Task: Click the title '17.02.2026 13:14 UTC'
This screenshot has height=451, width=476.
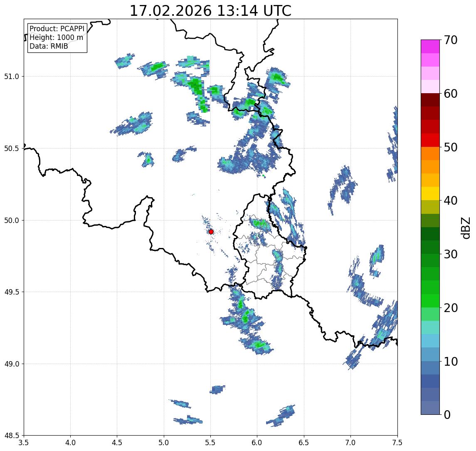Action: pos(210,11)
